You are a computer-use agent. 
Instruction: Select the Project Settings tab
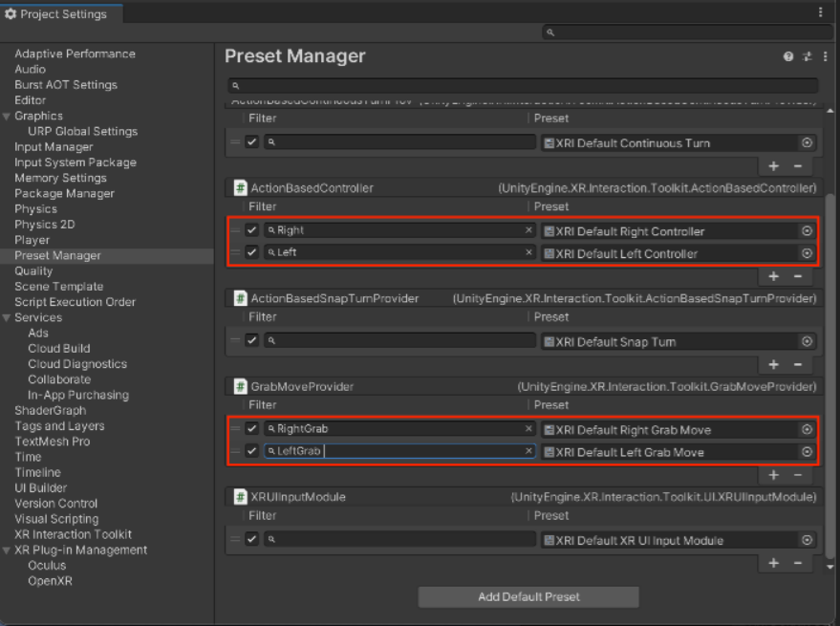point(55,13)
